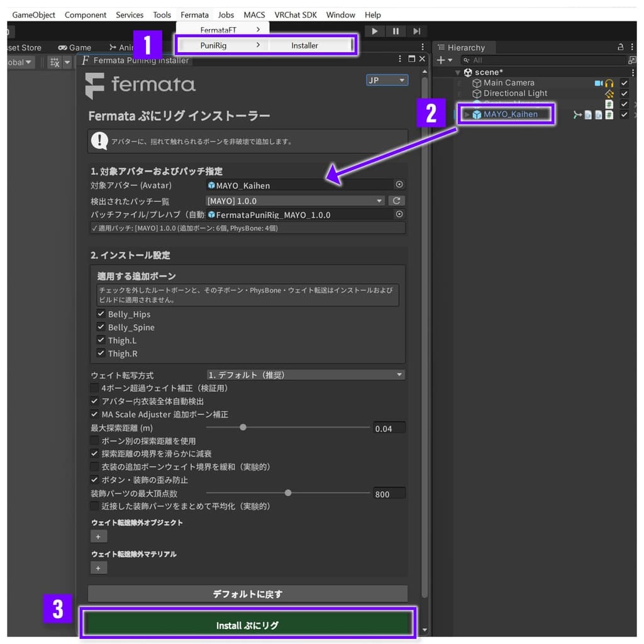This screenshot has width=644, height=644.
Task: Open the JP language dropdown
Action: (x=387, y=80)
